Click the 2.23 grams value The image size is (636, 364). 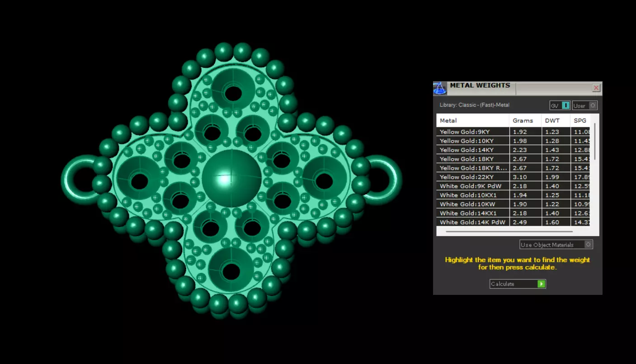point(519,150)
